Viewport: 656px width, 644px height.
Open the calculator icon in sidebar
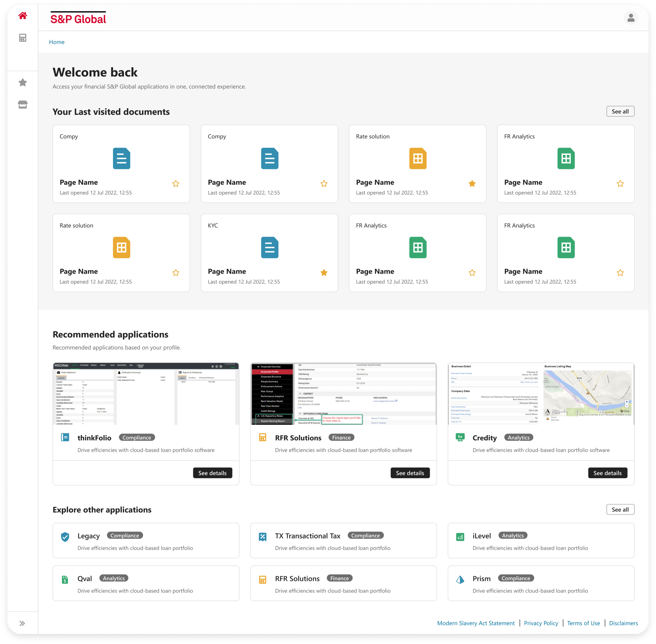coord(23,38)
